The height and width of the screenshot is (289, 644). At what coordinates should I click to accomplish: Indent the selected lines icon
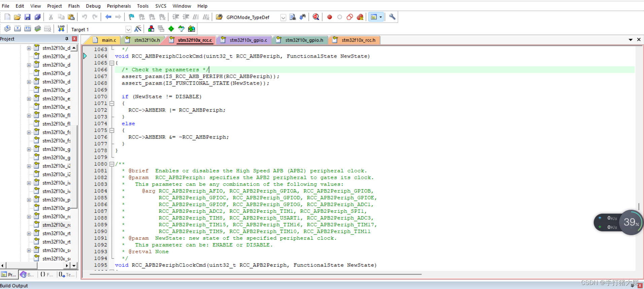(176, 17)
